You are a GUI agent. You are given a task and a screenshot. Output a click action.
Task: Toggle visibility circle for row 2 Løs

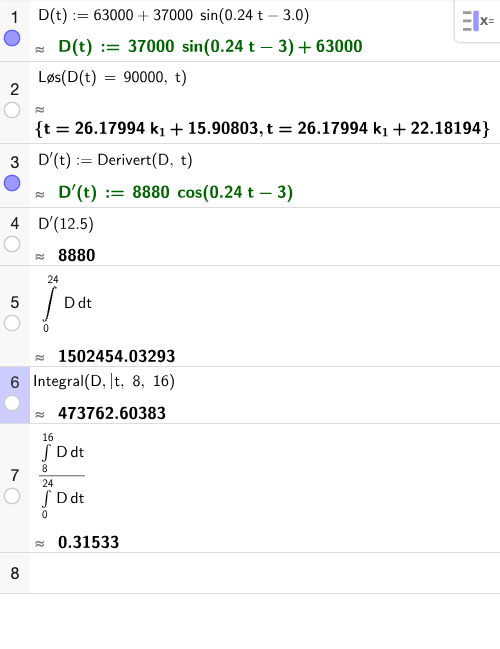click(12, 110)
